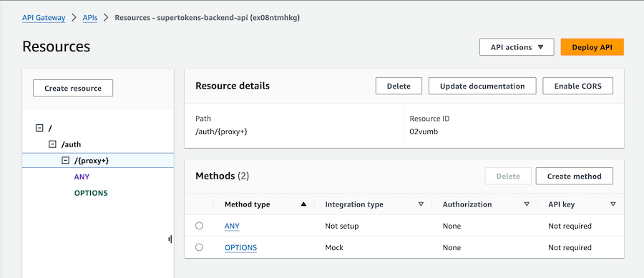Click the Update documentation button
Image resolution: width=644 pixels, height=278 pixels.
[482, 86]
